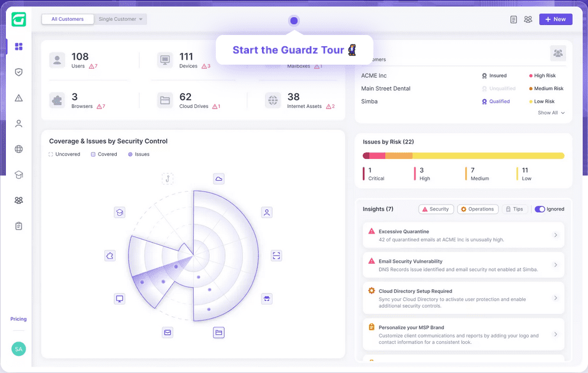This screenshot has height=373, width=588.
Task: Click the Qualified status for Simba
Action: point(496,101)
